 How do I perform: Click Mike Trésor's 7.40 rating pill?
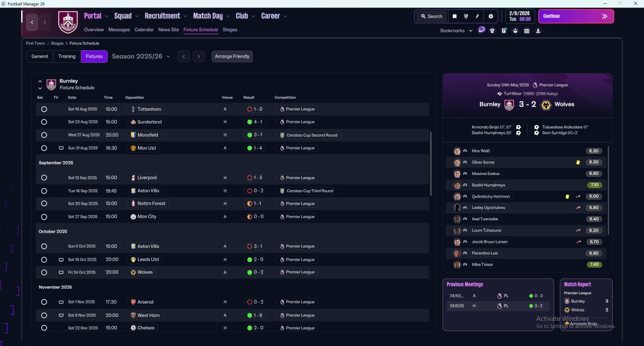pos(594,265)
